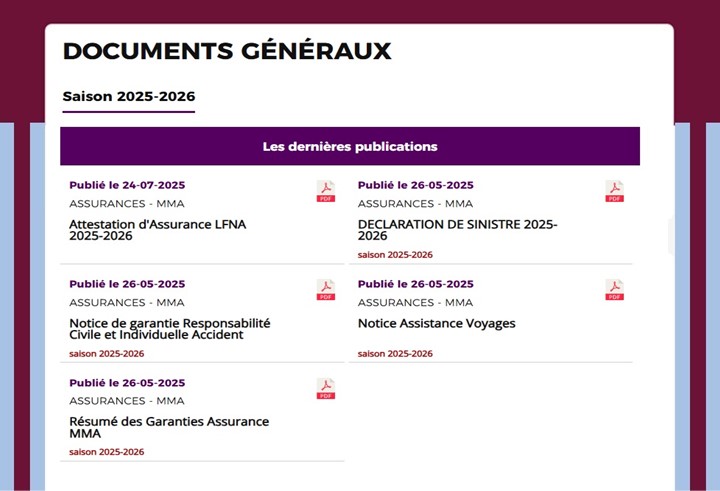Click saison 2025-2026 tag under DECLARATION DE SINISTRE

pyautogui.click(x=395, y=255)
